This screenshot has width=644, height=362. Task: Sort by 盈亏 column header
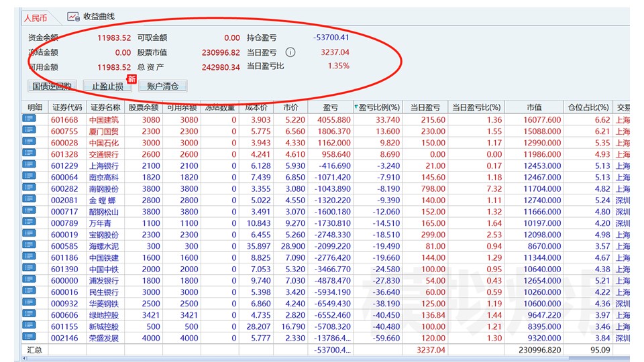330,107
